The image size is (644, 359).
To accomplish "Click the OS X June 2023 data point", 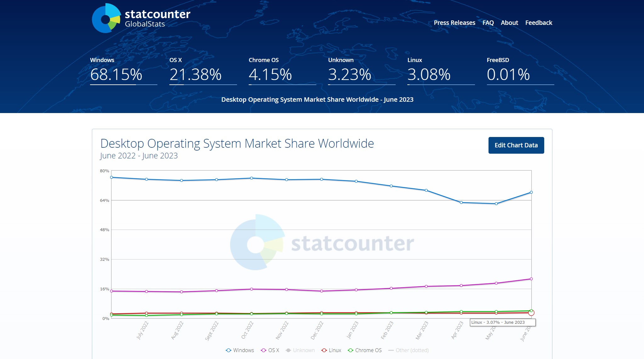I will 531,279.
